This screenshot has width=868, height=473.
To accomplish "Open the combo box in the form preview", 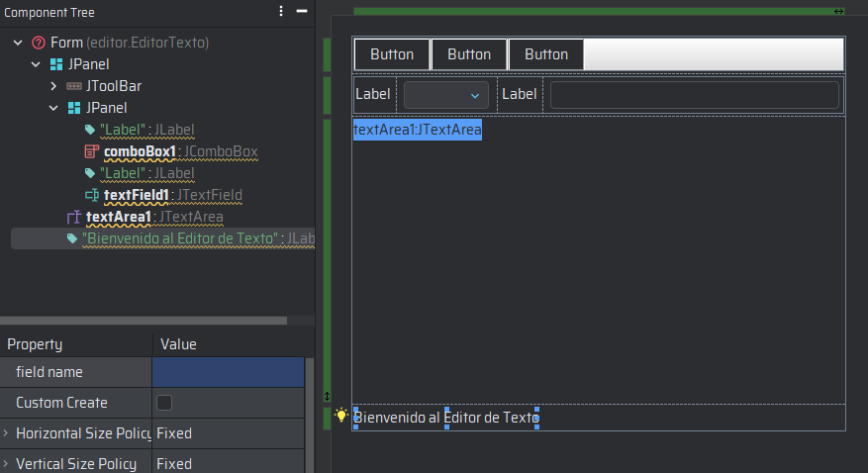I will (x=446, y=95).
